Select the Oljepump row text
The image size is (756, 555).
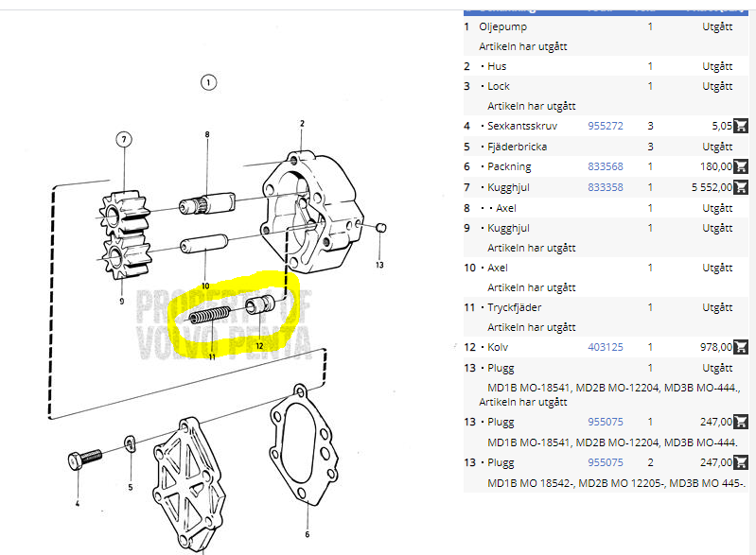tap(502, 27)
